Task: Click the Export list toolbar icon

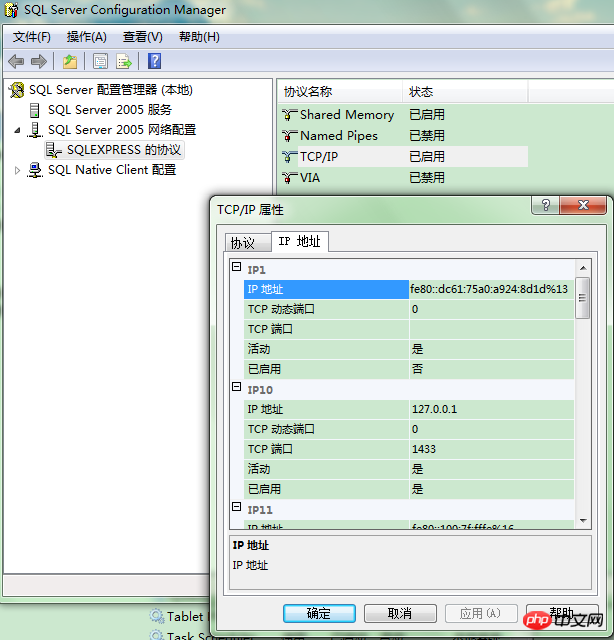Action: 124,62
